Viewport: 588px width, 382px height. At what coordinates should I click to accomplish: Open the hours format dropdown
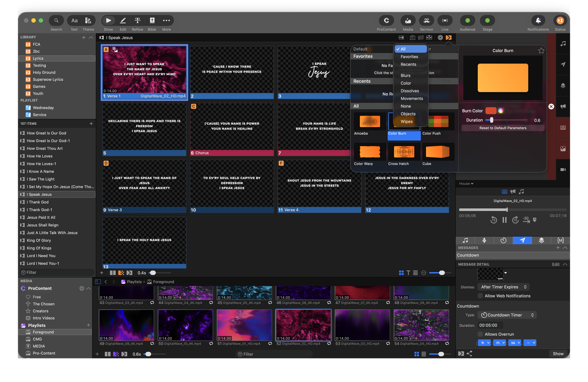(484, 343)
